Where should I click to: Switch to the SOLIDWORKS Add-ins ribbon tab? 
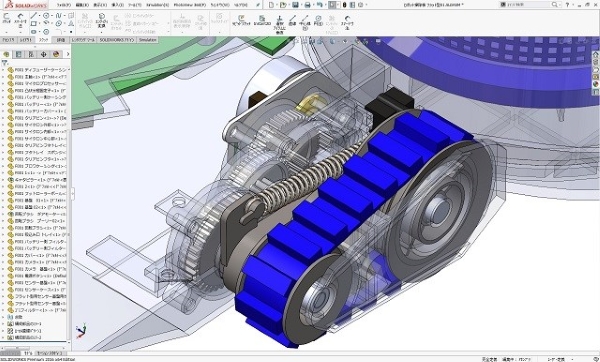117,40
